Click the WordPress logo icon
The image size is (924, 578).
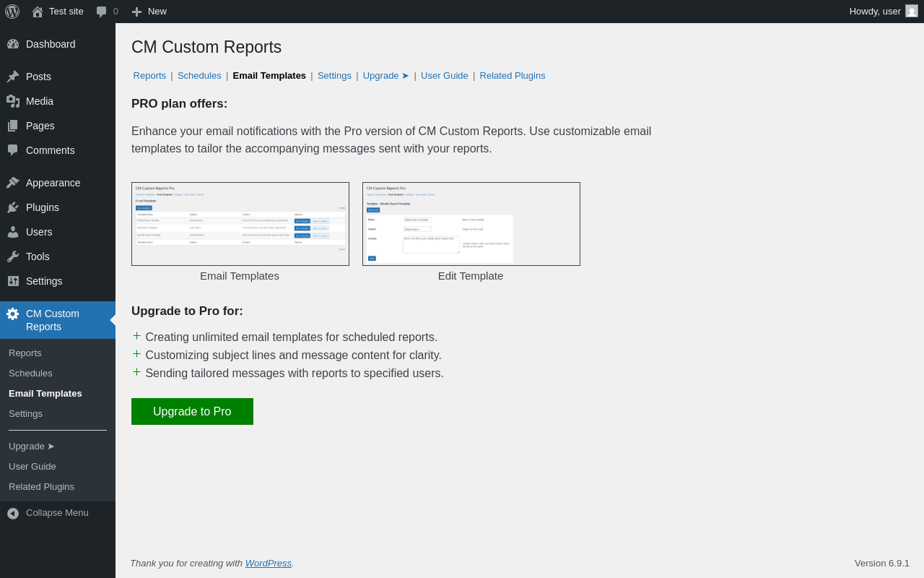(x=12, y=12)
